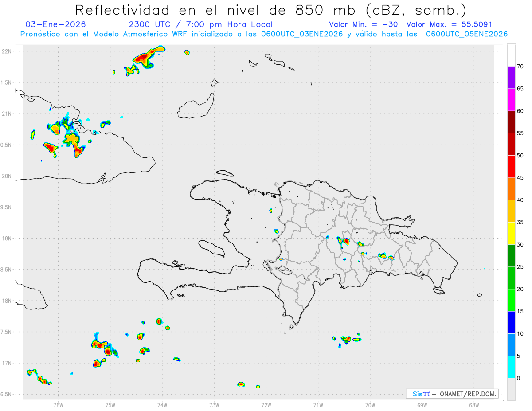Image resolution: width=532 pixels, height=411 pixels.
Task: Click the time '2300 UTC / 7:00 pm Hora Local'
Action: pos(200,24)
